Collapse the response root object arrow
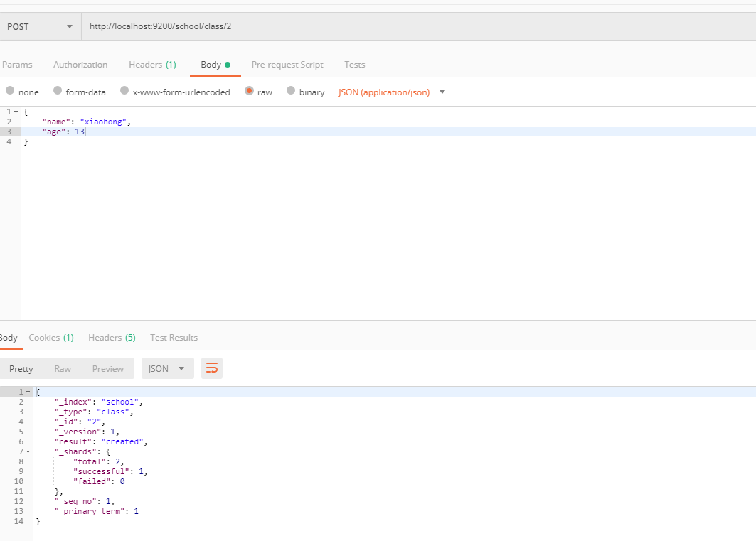Viewport: 756px width, 541px height. (28, 392)
